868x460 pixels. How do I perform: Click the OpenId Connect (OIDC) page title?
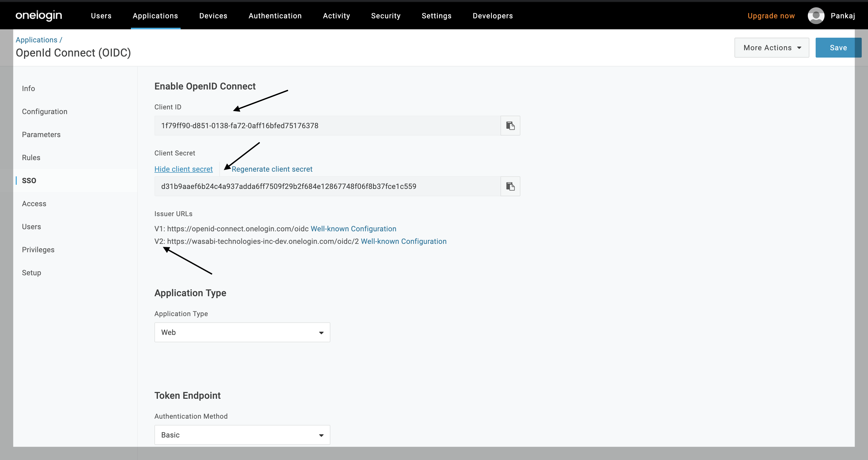click(x=73, y=53)
